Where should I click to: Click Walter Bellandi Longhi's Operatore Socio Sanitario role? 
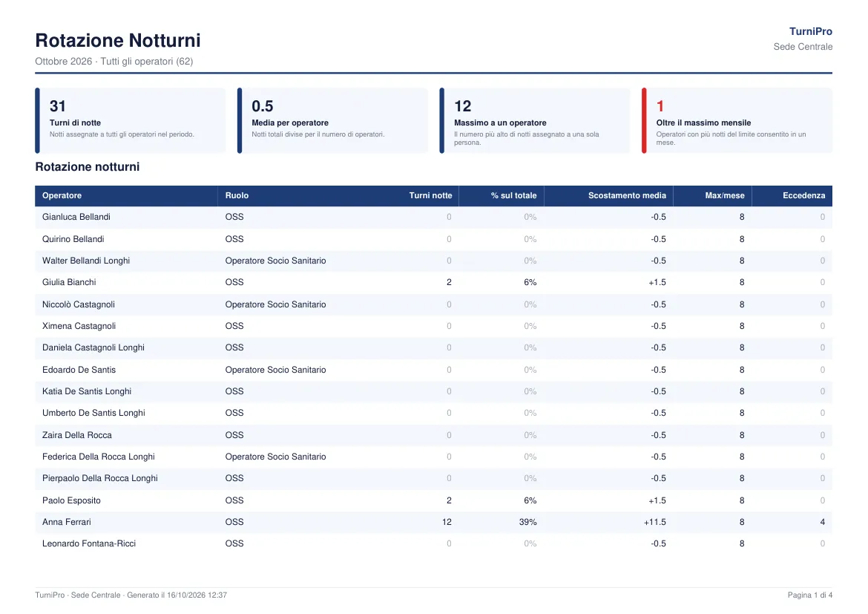(x=275, y=261)
